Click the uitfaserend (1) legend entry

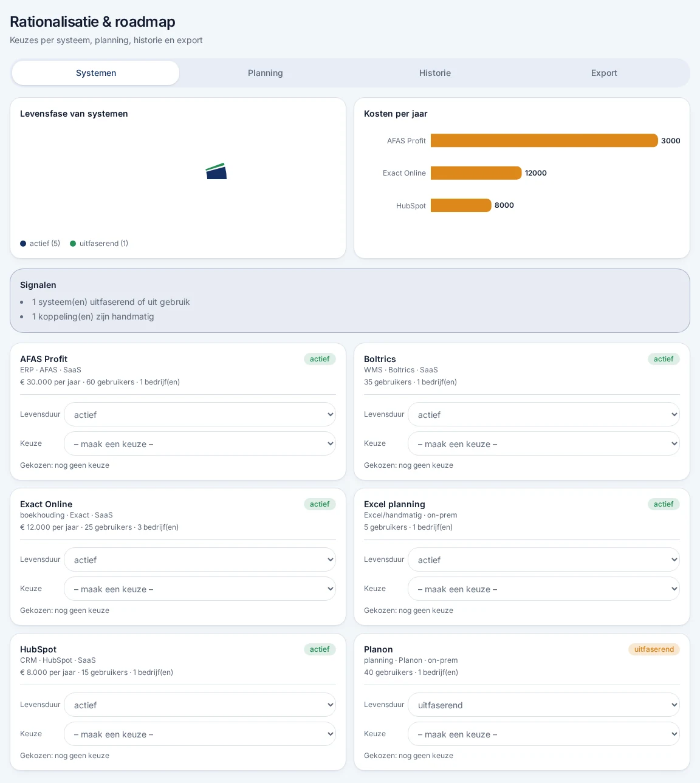tap(99, 244)
